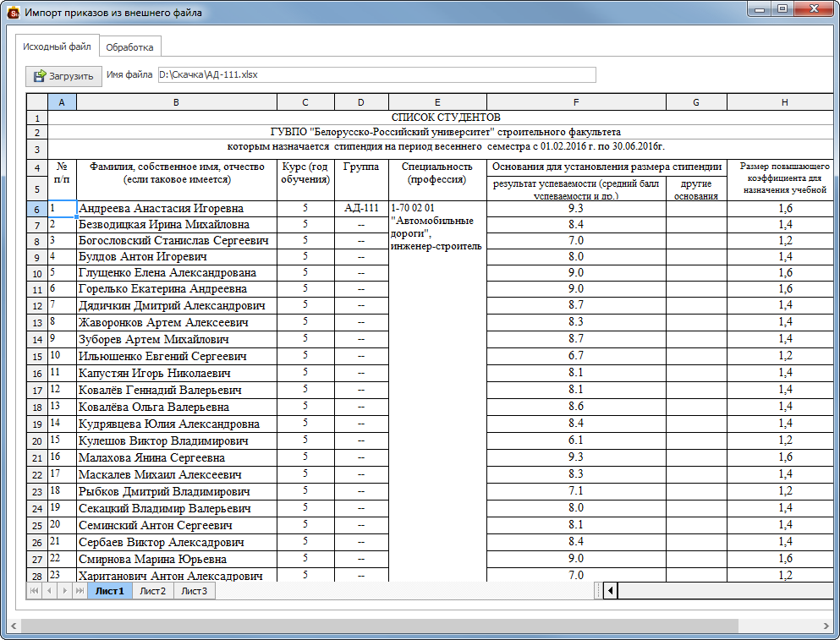Select the Исходный файл tab
The width and height of the screenshot is (840, 640).
(57, 46)
